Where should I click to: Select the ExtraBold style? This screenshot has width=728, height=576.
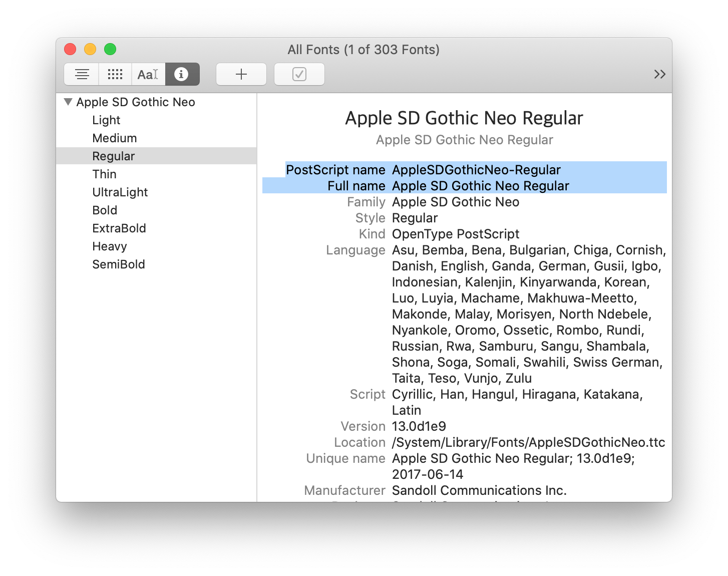tap(119, 228)
